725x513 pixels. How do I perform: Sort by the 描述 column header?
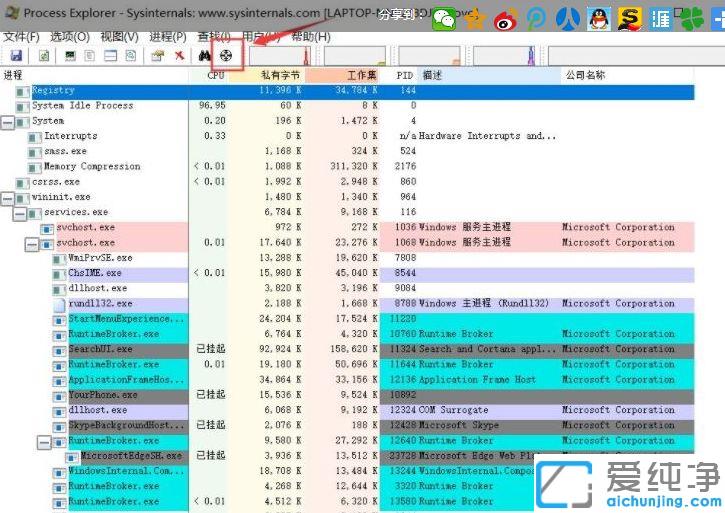click(x=490, y=75)
